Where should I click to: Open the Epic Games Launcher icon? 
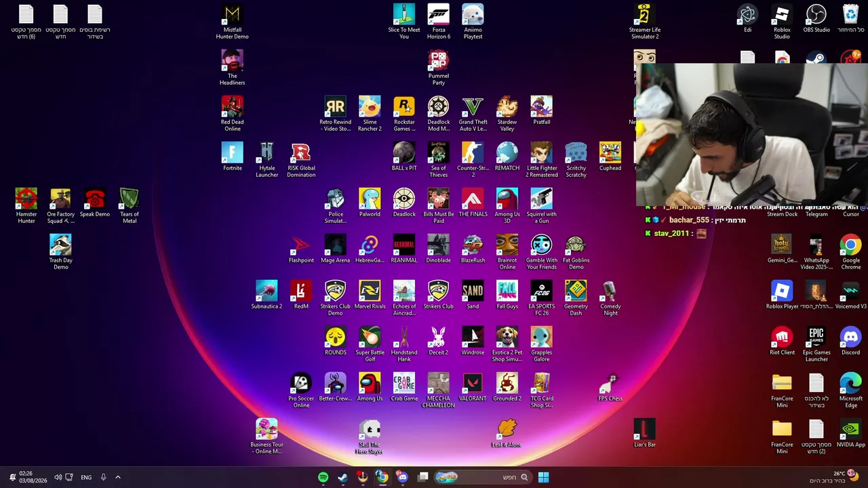[x=816, y=345]
